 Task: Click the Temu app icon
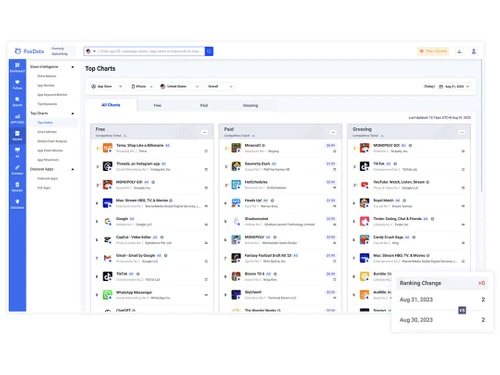107,148
